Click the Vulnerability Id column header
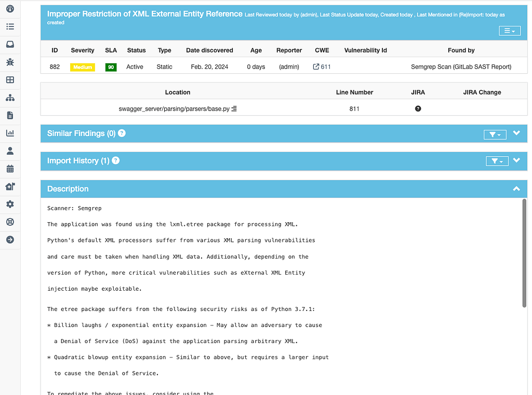 pyautogui.click(x=365, y=50)
